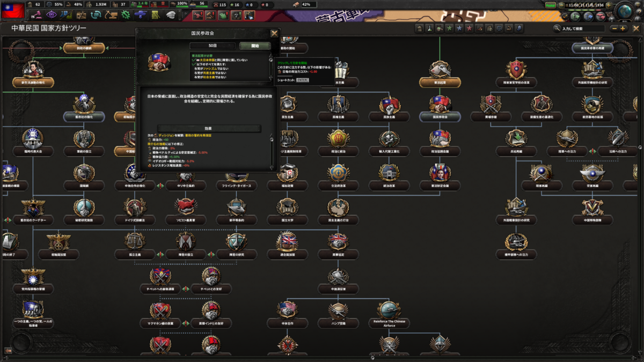Click the 効果 effects header

pyautogui.click(x=208, y=128)
